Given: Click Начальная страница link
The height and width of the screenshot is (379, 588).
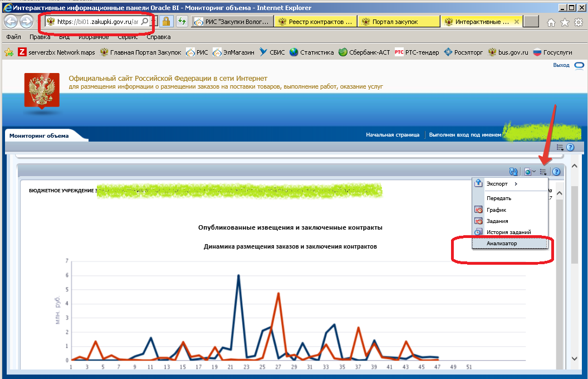Looking at the screenshot, I should coord(392,135).
